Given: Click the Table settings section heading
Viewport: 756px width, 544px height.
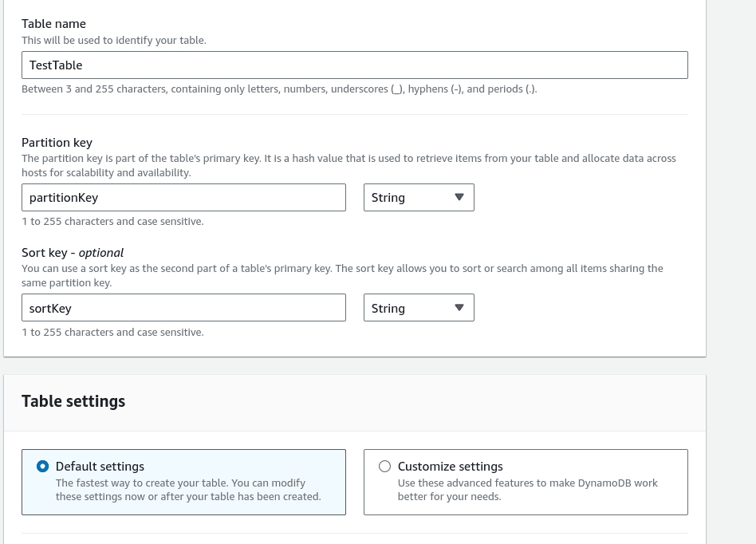Looking at the screenshot, I should [x=73, y=401].
